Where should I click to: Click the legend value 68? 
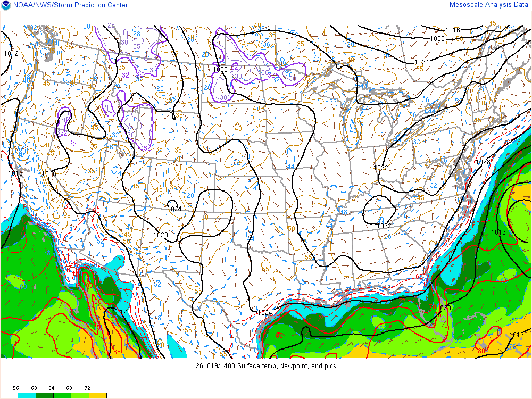69,388
